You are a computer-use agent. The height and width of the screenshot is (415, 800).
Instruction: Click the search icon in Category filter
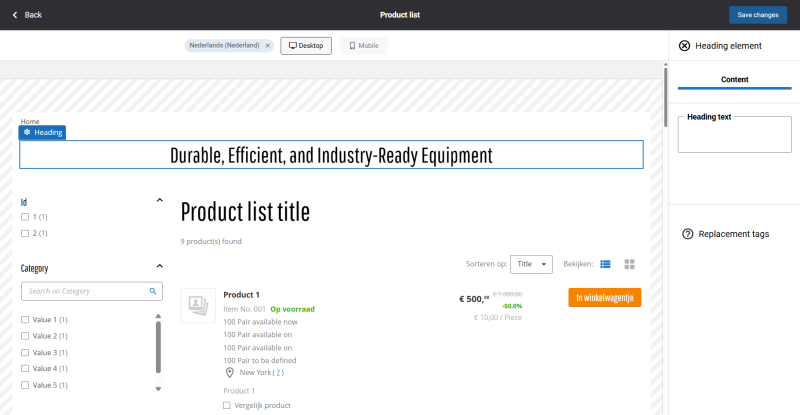tap(153, 291)
